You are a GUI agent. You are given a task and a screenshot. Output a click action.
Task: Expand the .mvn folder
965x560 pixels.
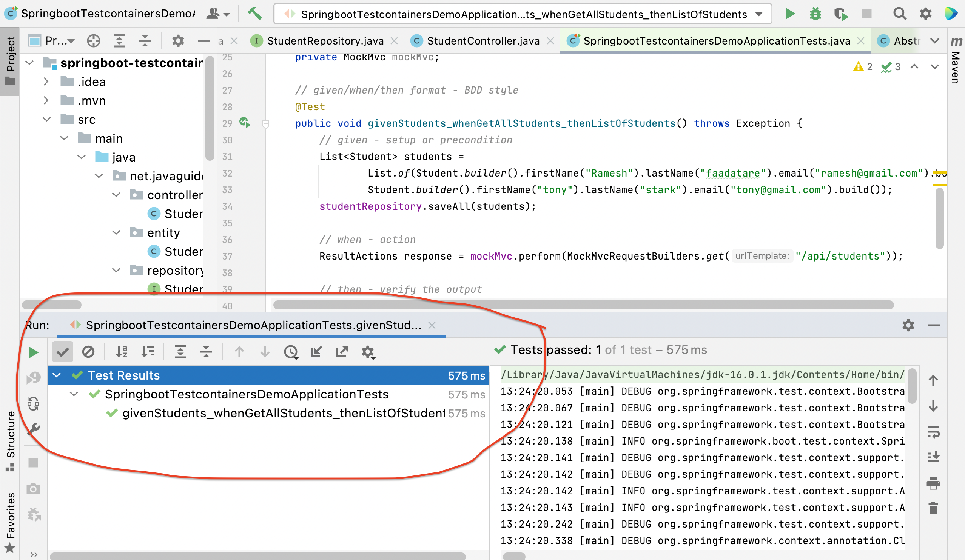click(x=46, y=100)
